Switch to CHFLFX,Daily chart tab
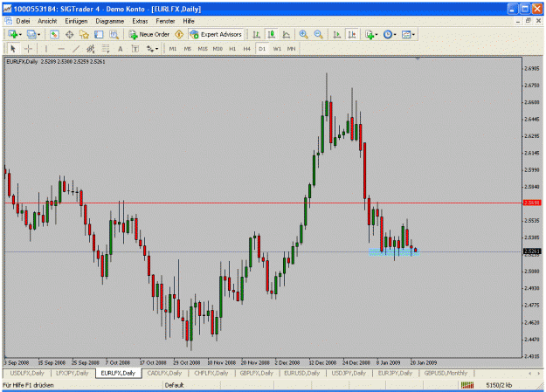 click(x=211, y=373)
